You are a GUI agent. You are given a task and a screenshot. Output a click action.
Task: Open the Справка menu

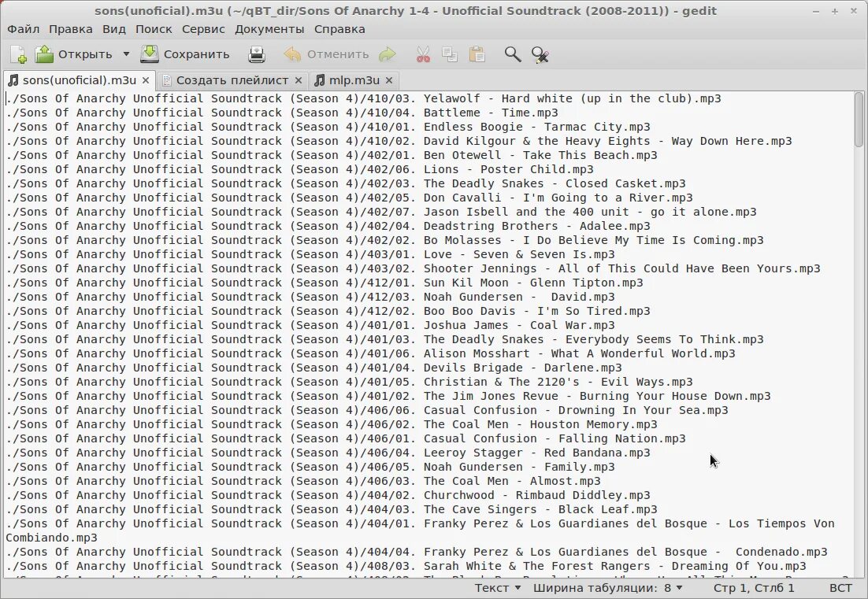pos(339,29)
